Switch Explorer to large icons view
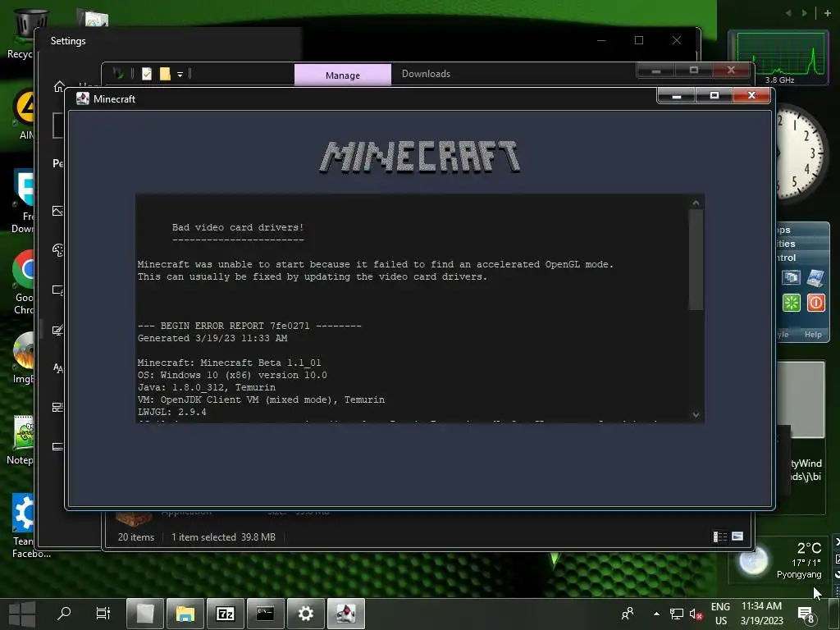Viewport: 840px width, 630px height. click(737, 536)
